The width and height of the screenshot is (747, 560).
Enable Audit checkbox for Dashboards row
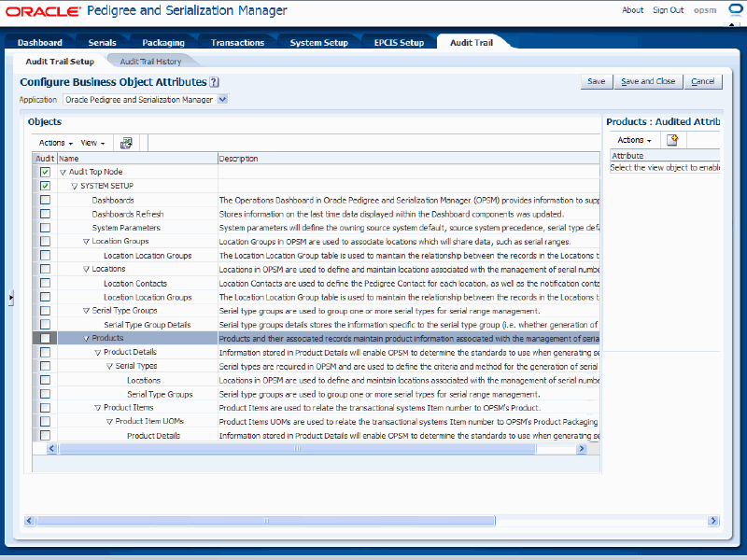(45, 200)
